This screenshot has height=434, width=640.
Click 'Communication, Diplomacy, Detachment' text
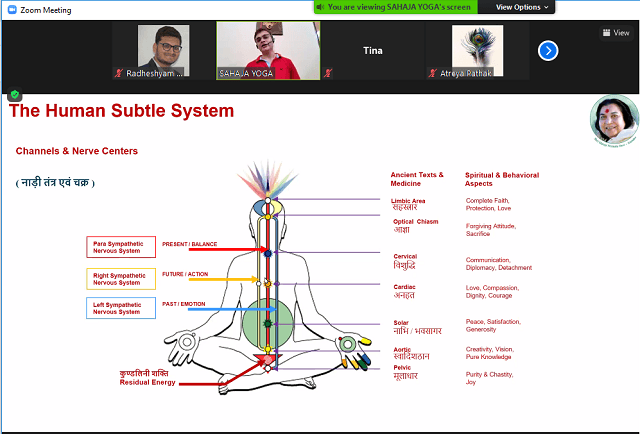point(499,264)
